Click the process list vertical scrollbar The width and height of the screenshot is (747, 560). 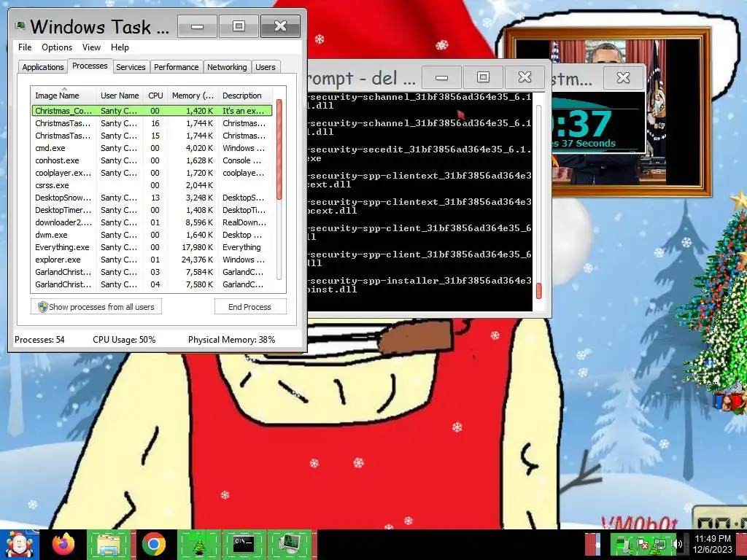pos(279,190)
